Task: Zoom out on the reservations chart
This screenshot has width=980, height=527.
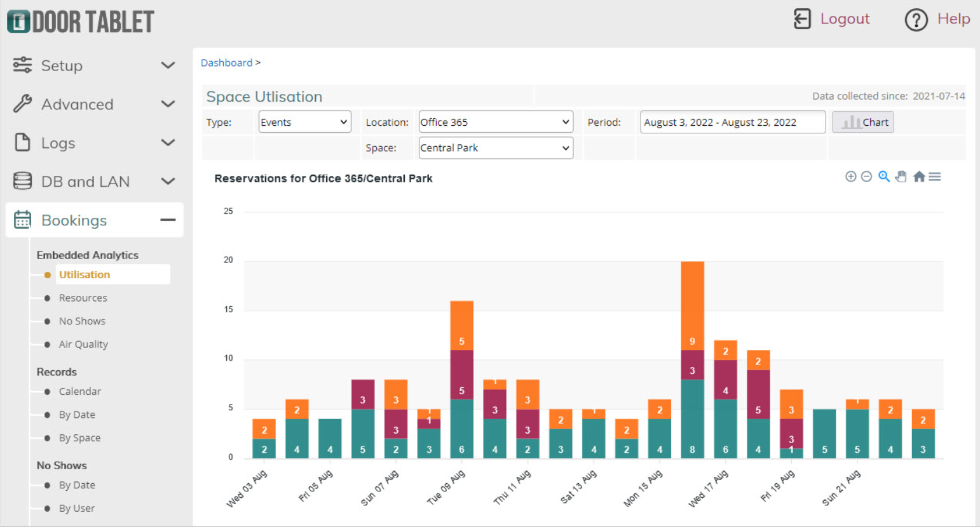Action: click(x=866, y=177)
